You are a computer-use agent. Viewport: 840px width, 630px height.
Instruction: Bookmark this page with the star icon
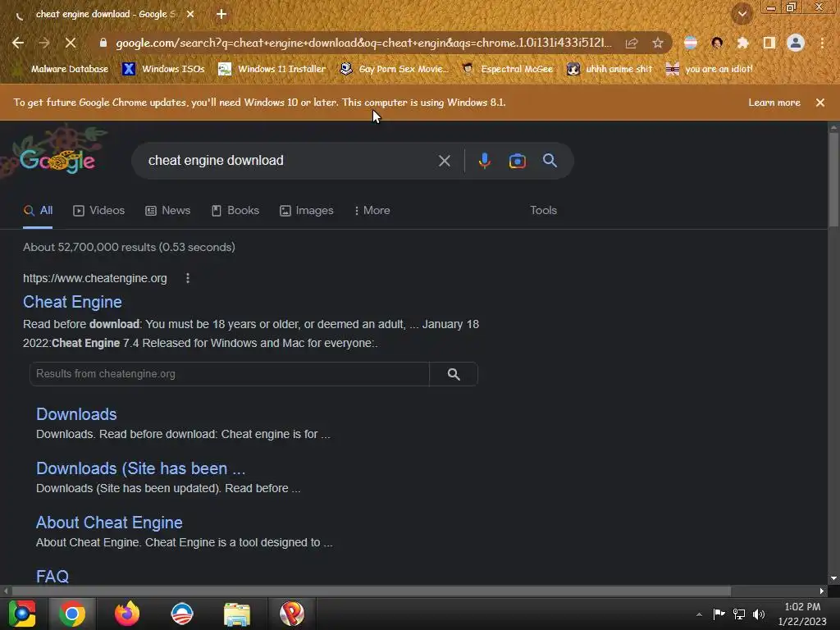(x=658, y=43)
